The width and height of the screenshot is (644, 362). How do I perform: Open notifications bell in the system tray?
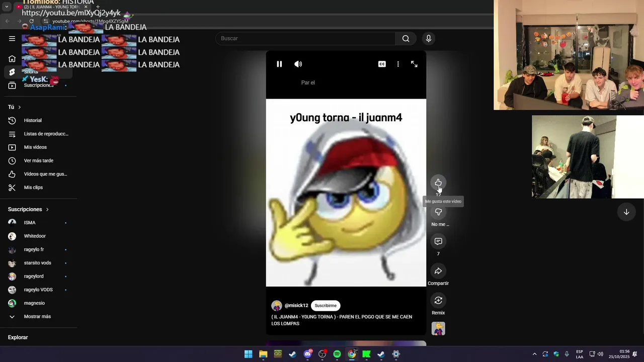click(x=635, y=354)
